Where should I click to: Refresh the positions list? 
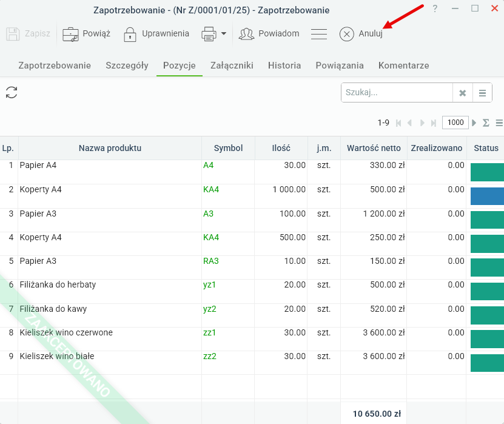(12, 92)
